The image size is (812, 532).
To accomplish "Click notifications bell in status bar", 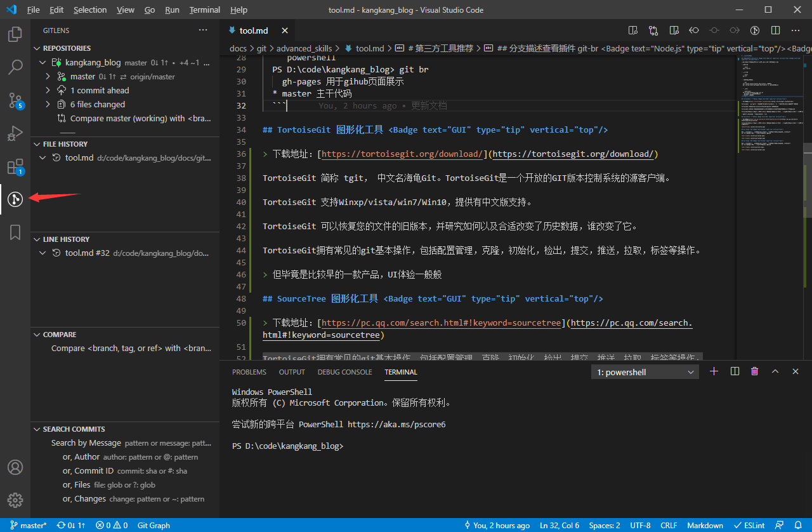I will pyautogui.click(x=798, y=525).
